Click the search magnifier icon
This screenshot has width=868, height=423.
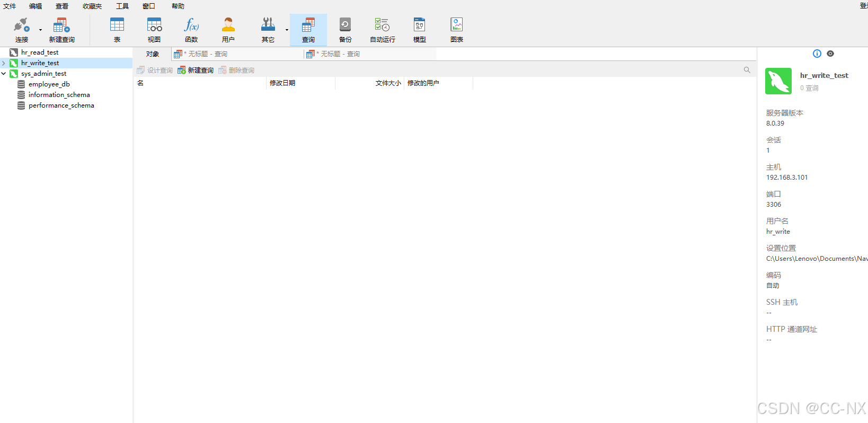[747, 70]
